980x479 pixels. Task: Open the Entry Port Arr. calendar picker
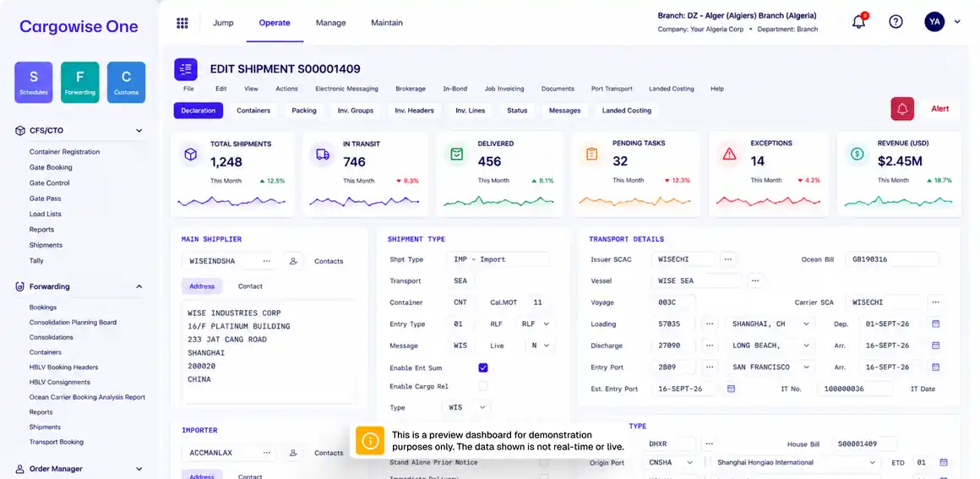(935, 367)
